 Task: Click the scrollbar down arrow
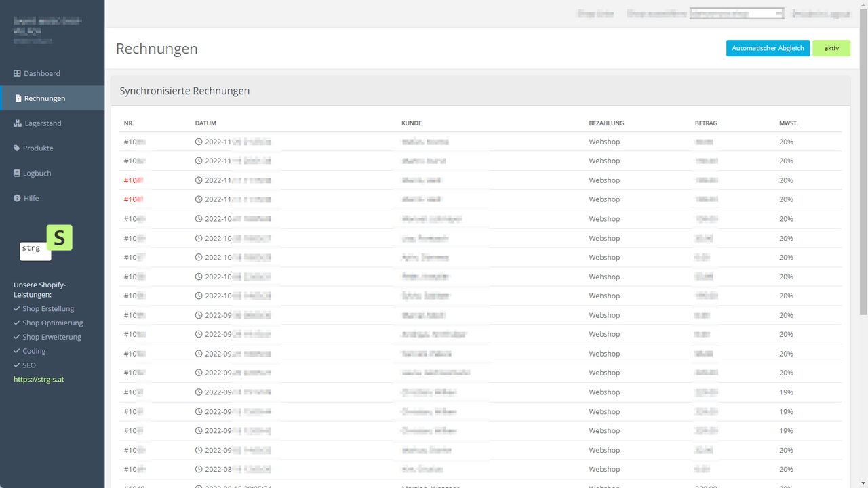[x=863, y=483]
